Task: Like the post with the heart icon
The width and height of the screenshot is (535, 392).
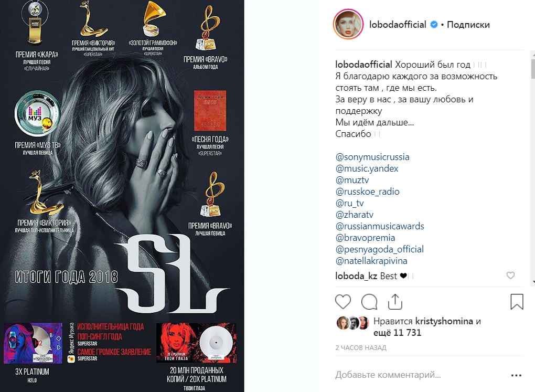Action: (x=343, y=302)
